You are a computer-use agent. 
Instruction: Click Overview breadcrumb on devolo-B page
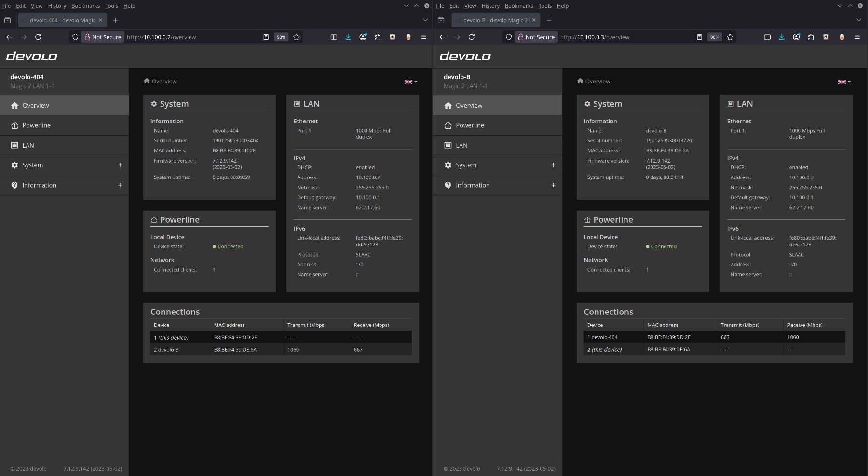(594, 82)
